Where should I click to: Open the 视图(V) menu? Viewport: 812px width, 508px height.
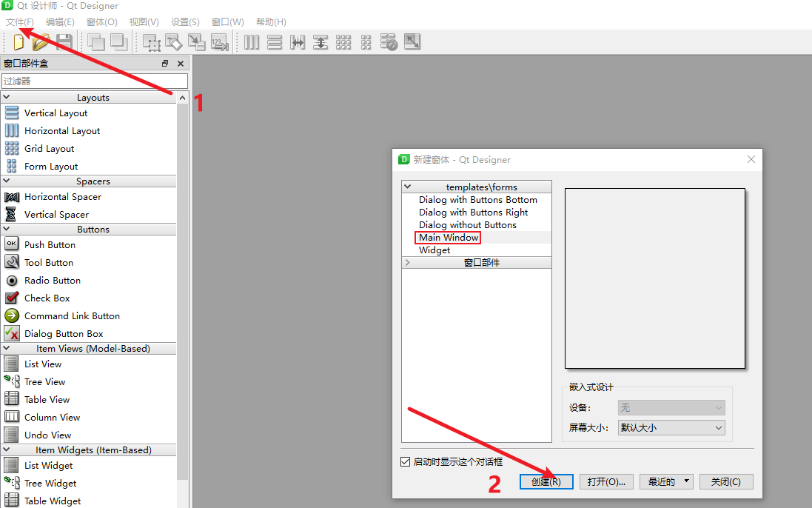pyautogui.click(x=144, y=21)
